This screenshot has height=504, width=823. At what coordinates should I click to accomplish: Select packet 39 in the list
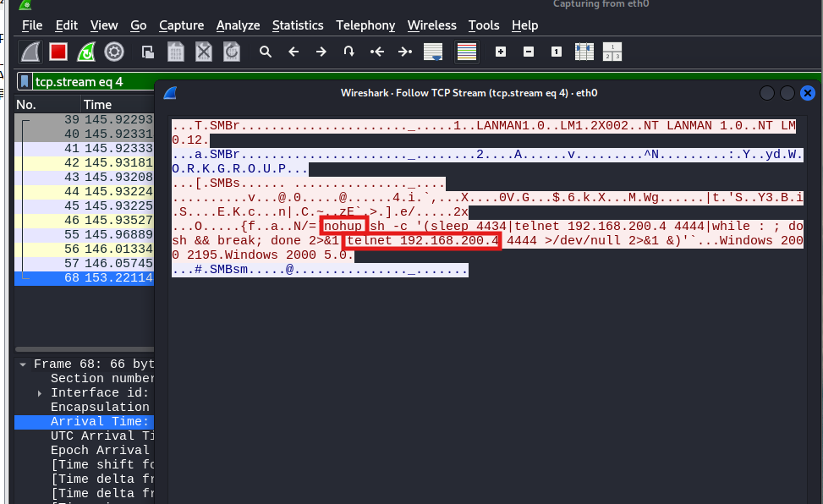85,120
